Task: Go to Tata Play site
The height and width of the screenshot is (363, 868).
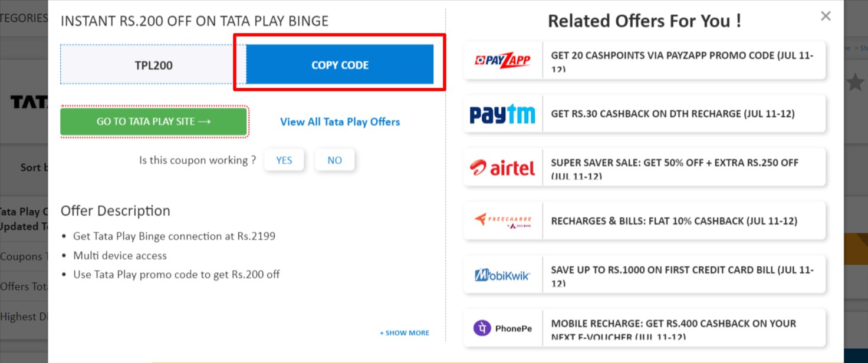Action: (x=153, y=121)
